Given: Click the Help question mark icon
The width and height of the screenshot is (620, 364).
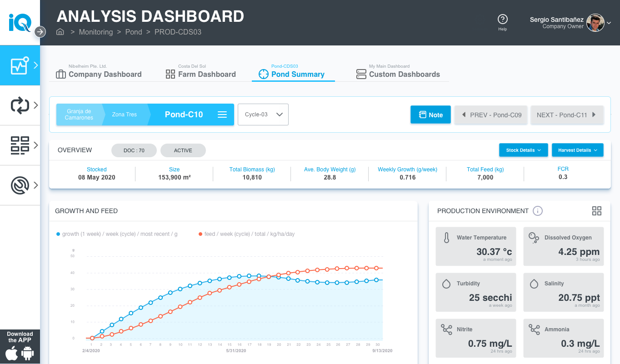Looking at the screenshot, I should click(502, 20).
